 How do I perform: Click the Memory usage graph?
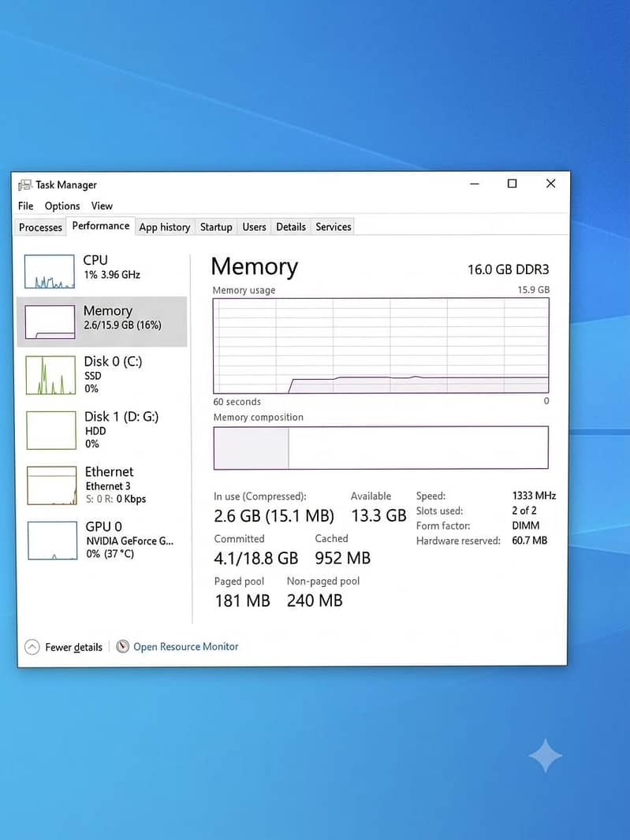click(381, 346)
